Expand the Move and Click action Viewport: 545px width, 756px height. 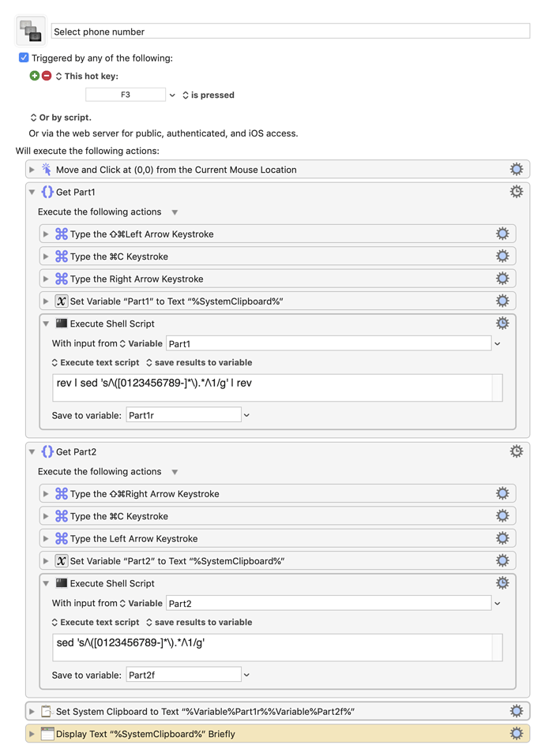(x=32, y=170)
